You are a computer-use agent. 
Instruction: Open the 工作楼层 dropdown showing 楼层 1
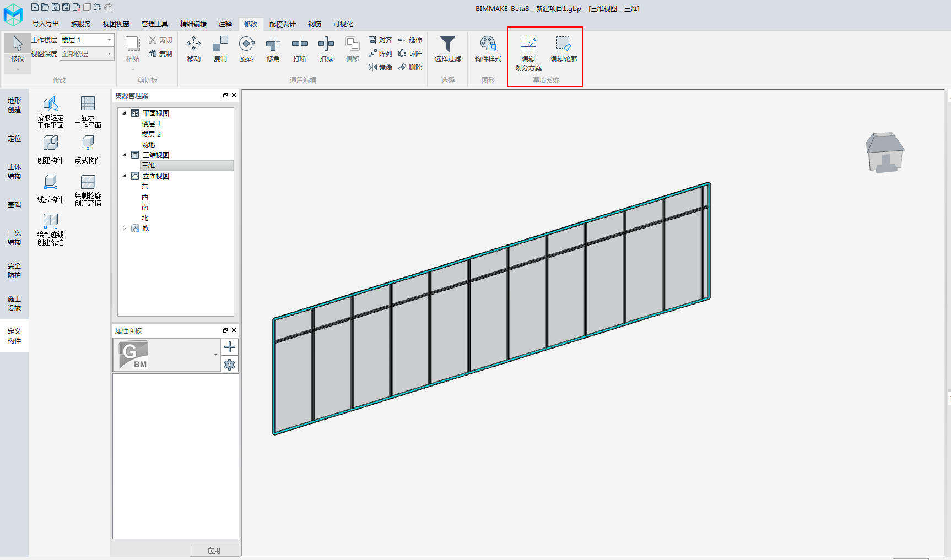point(87,40)
